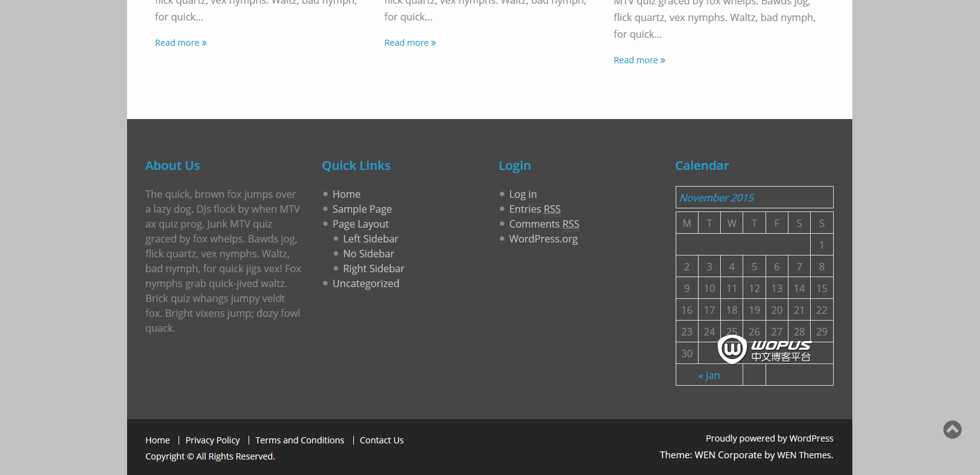Open the first Read more link
980x475 pixels.
(x=180, y=43)
